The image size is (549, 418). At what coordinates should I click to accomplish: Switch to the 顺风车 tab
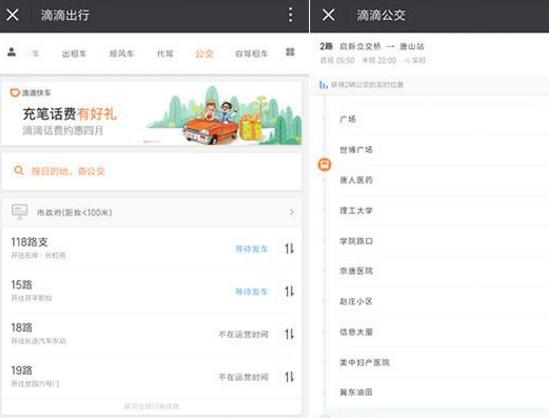pos(122,54)
